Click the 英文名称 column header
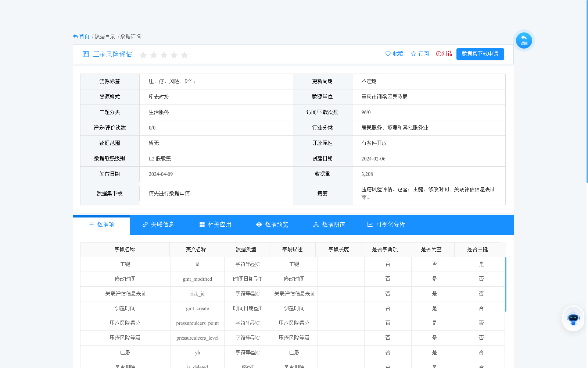588x368 pixels. point(196,250)
